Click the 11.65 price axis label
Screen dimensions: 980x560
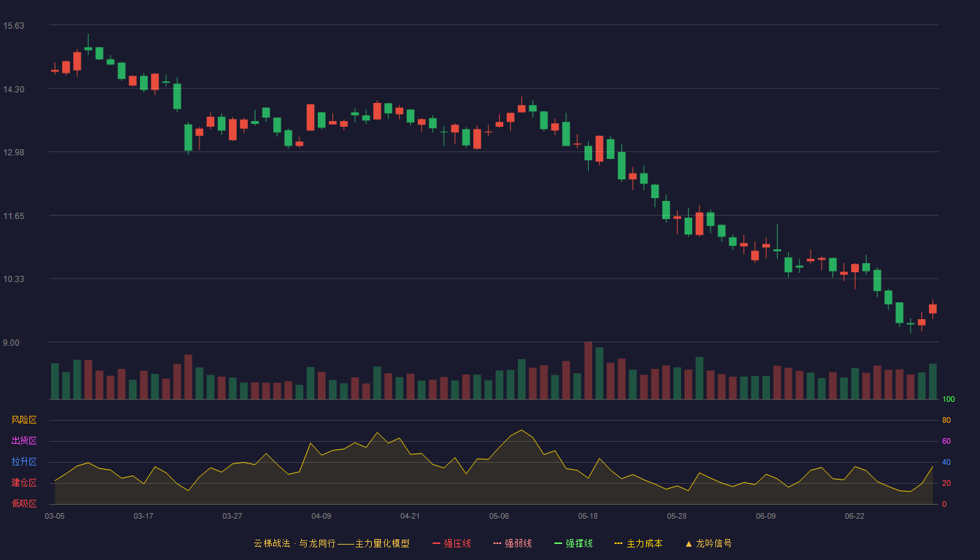pyautogui.click(x=13, y=216)
